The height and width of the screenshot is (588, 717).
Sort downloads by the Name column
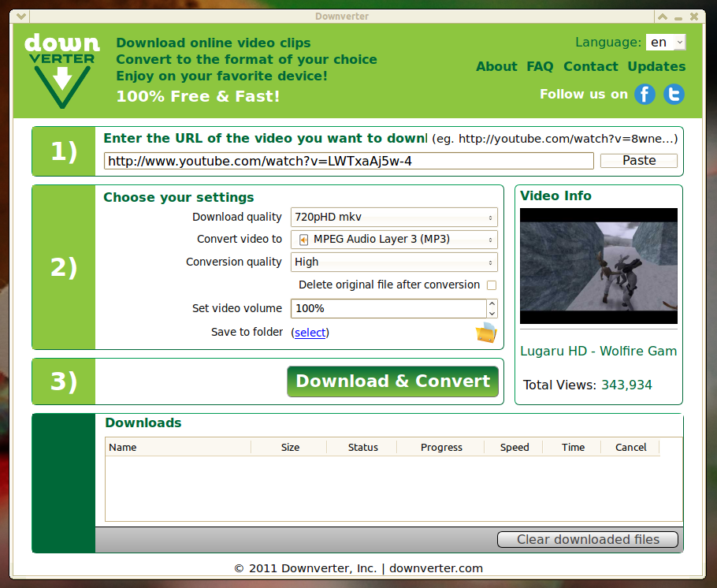[x=178, y=447]
